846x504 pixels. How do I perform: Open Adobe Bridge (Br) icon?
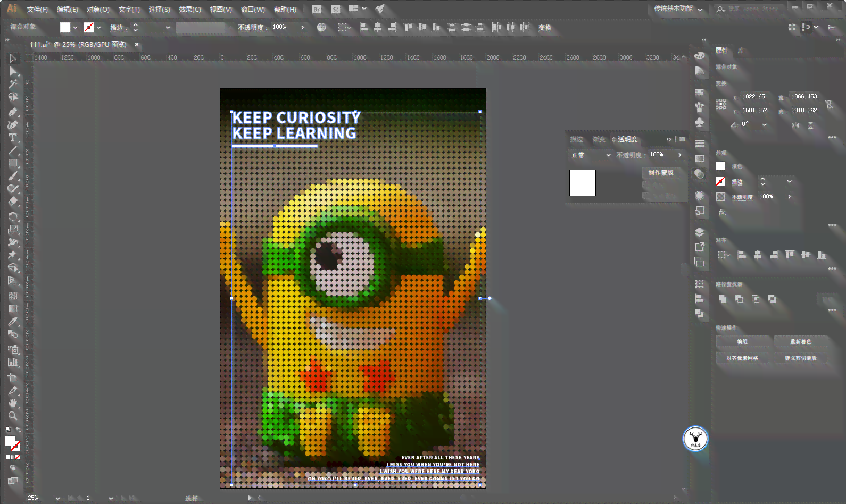coord(317,9)
